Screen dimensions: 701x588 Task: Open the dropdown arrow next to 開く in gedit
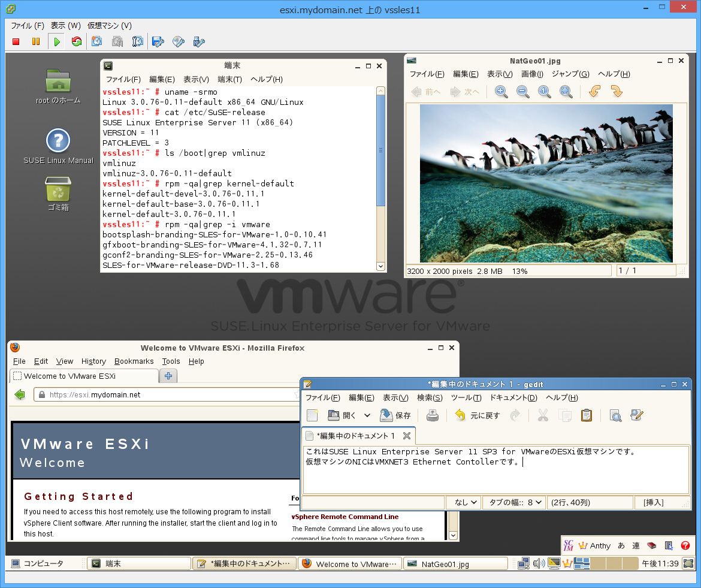click(367, 415)
